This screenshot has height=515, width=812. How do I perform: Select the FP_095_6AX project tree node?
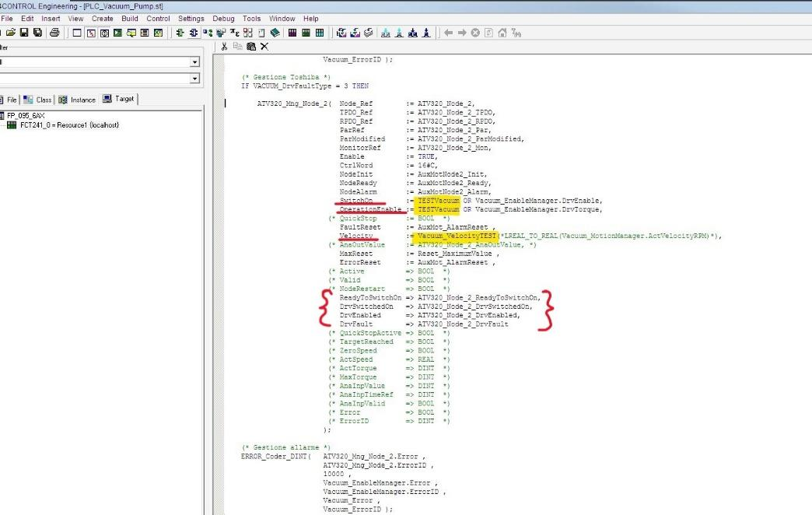point(26,115)
